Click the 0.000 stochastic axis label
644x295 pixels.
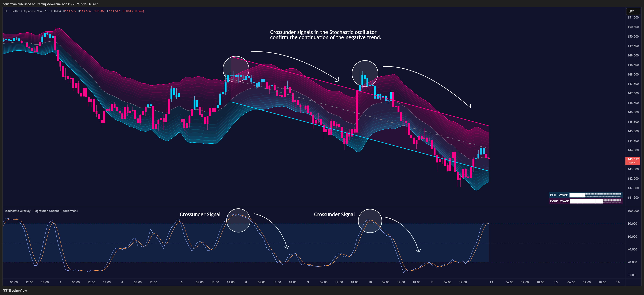tap(632, 275)
